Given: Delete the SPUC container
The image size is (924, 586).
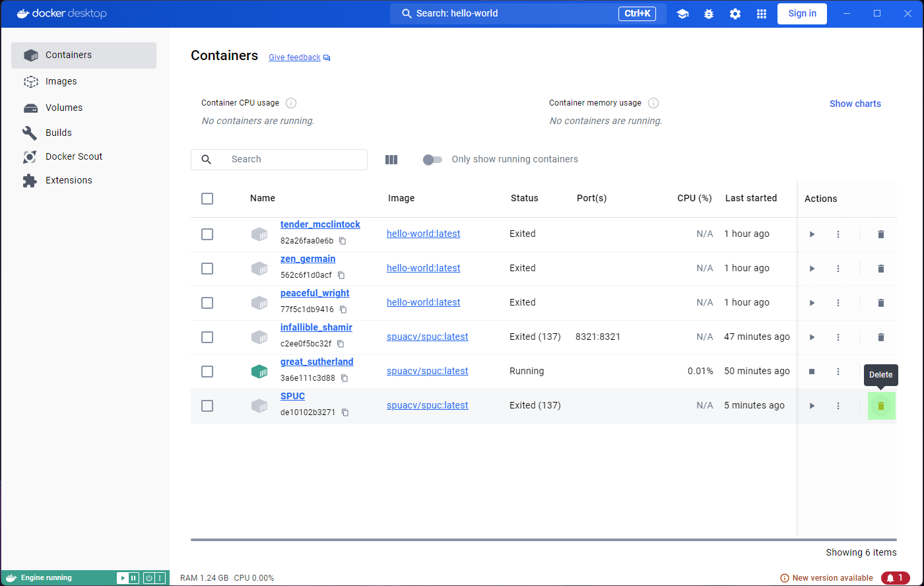Looking at the screenshot, I should tap(880, 406).
